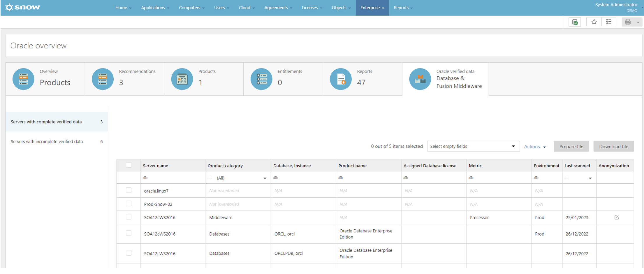Click the Overview Products circle icon

(23, 79)
